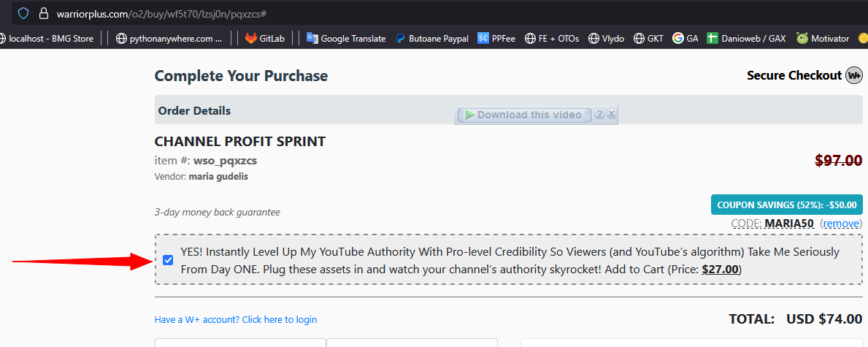This screenshot has width=868, height=347.
Task: Open the localhost - BMG Store bookmark
Action: coord(50,39)
